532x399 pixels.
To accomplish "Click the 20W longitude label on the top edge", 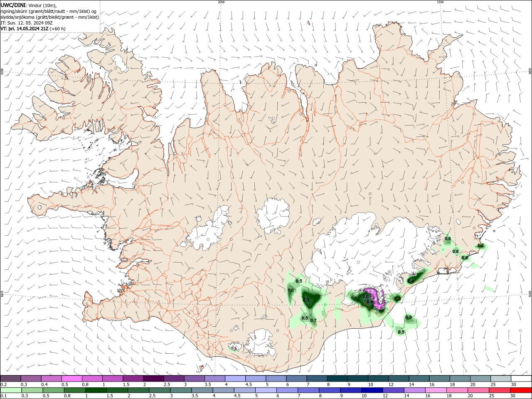I will pyautogui.click(x=221, y=2).
